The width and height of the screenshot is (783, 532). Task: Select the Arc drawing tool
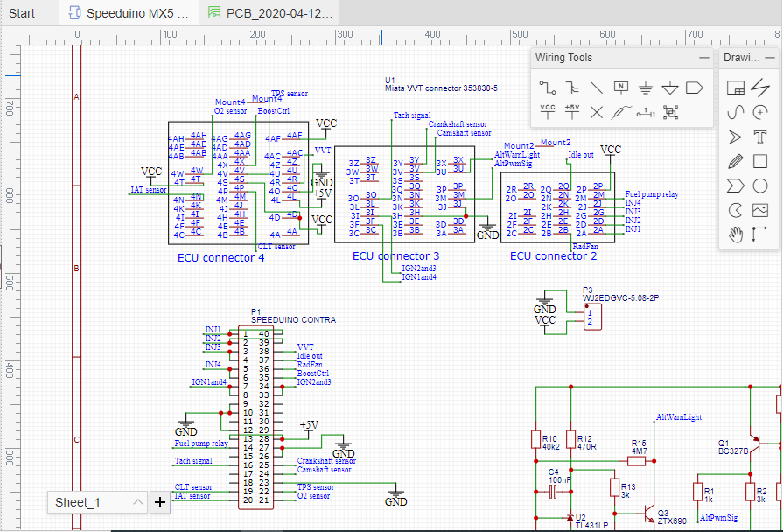click(760, 112)
